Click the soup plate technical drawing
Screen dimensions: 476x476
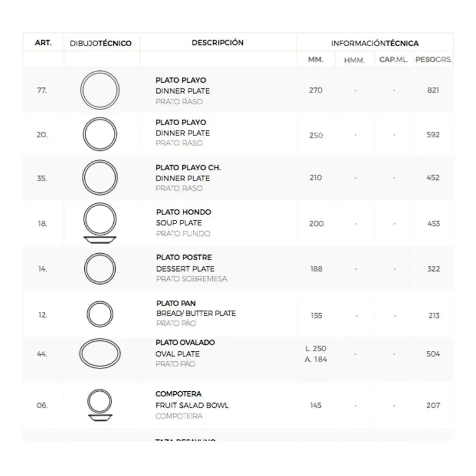click(100, 224)
